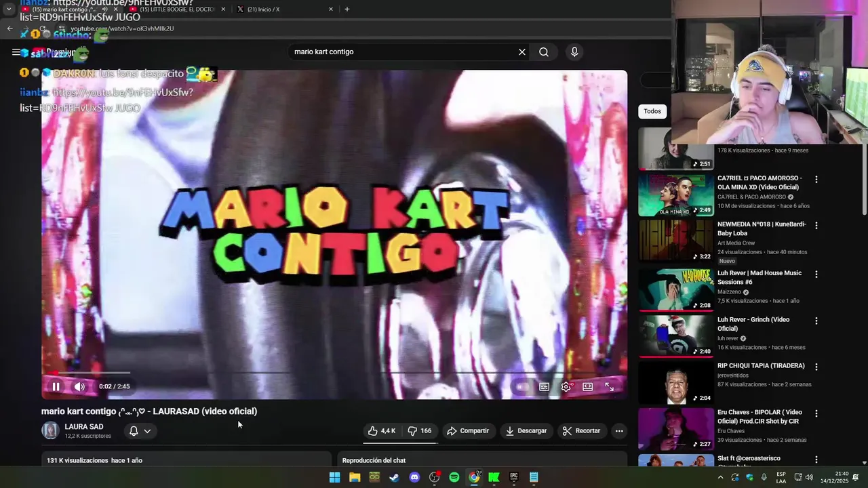Open the YouTube hamburger guide menu
Viewport: 868px width, 488px height.
[x=16, y=52]
